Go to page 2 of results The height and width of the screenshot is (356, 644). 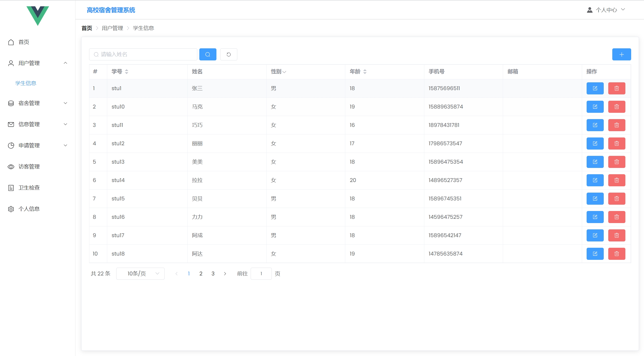pos(201,274)
